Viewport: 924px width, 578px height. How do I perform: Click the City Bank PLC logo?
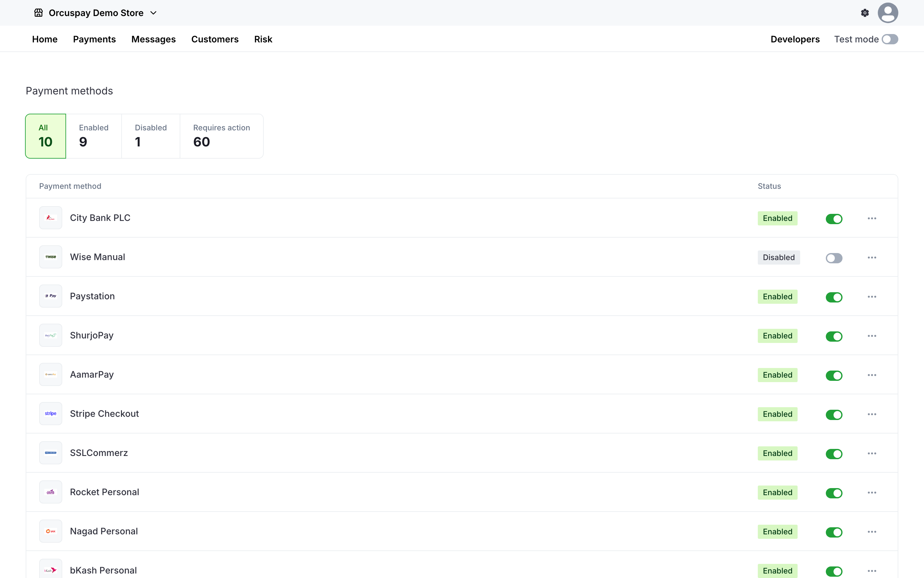pyautogui.click(x=50, y=218)
